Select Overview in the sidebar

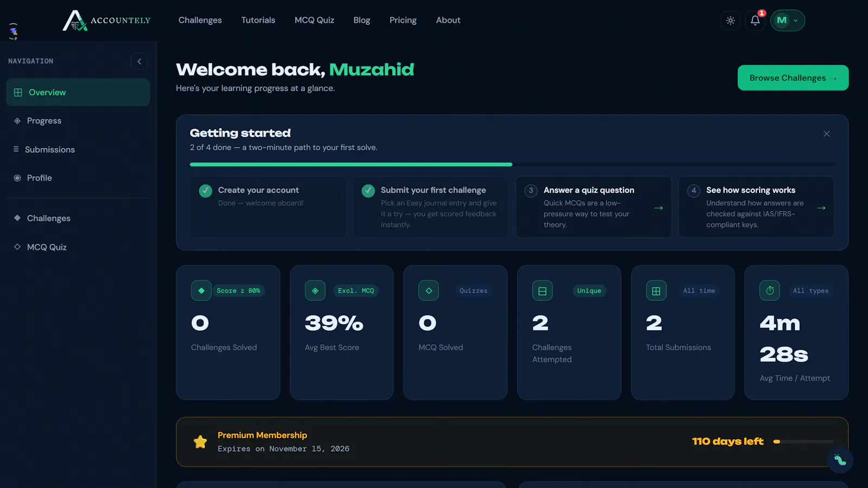coord(78,92)
